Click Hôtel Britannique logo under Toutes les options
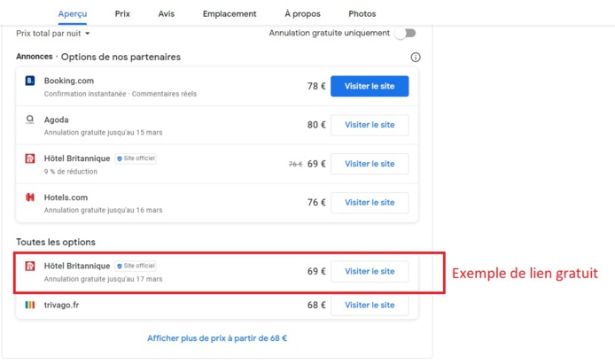The width and height of the screenshot is (615, 364). click(x=30, y=266)
